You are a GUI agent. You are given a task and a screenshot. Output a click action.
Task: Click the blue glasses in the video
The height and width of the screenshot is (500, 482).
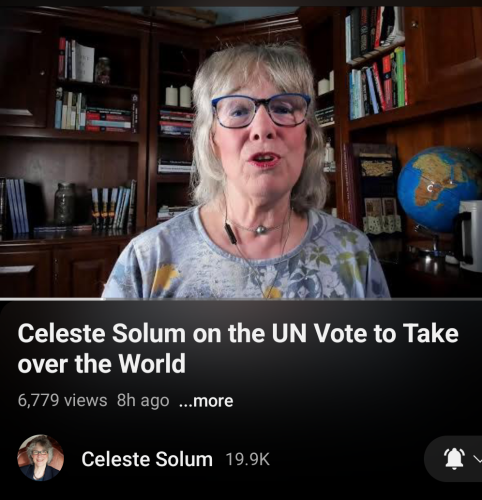[261, 111]
